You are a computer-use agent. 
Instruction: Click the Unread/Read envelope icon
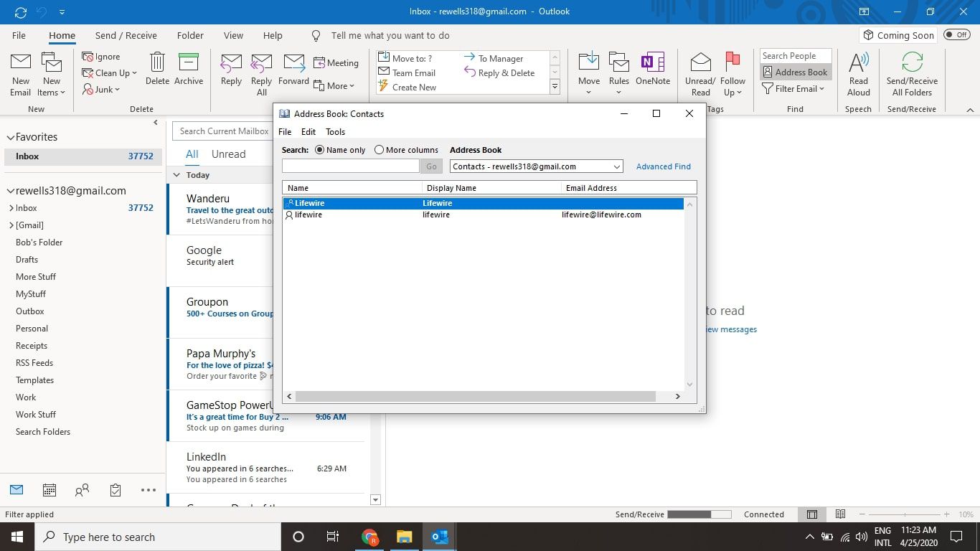click(700, 62)
